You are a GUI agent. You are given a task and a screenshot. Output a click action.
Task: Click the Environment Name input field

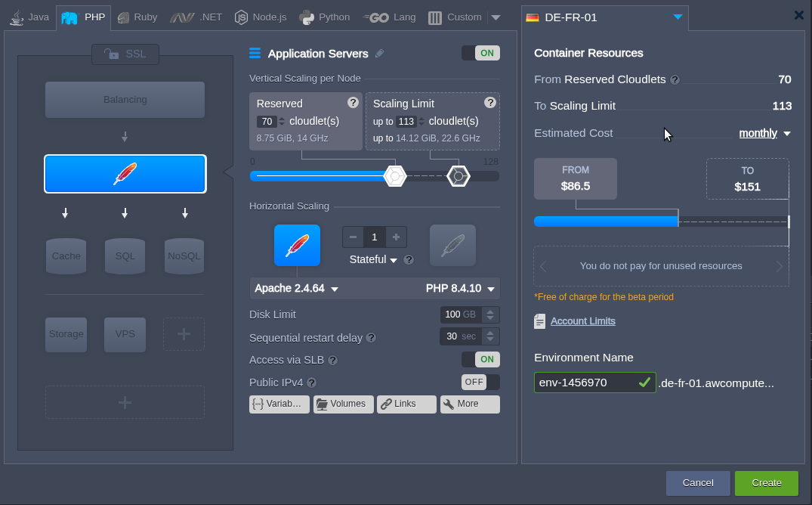pyautogui.click(x=595, y=383)
